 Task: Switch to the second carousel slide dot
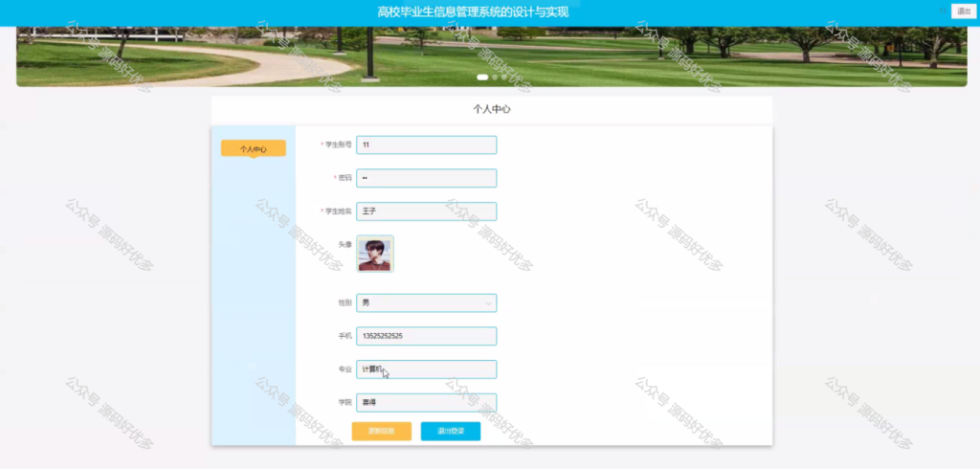coord(495,78)
